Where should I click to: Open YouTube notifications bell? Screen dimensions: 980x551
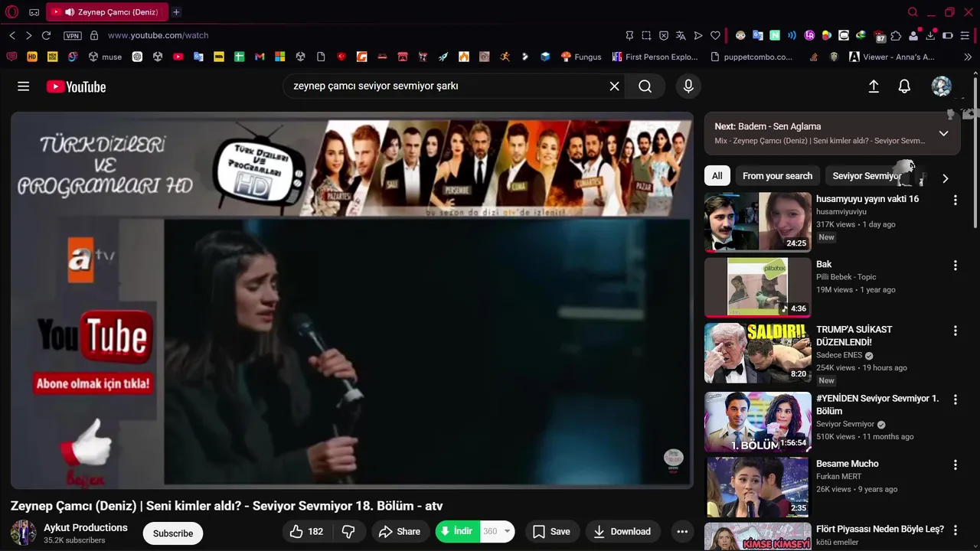click(904, 86)
